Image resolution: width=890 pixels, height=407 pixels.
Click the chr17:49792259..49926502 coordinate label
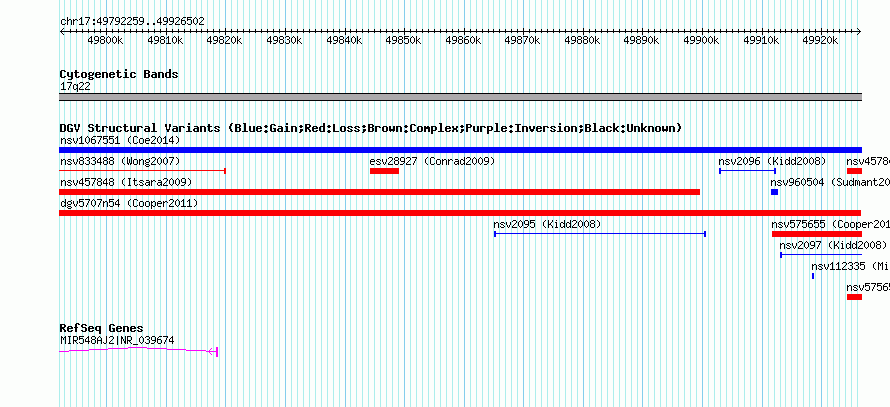tap(132, 22)
